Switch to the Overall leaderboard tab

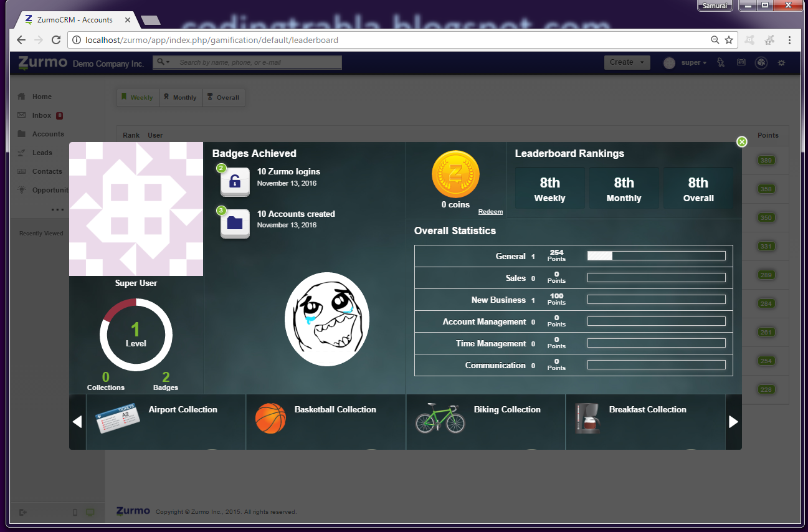click(x=224, y=97)
